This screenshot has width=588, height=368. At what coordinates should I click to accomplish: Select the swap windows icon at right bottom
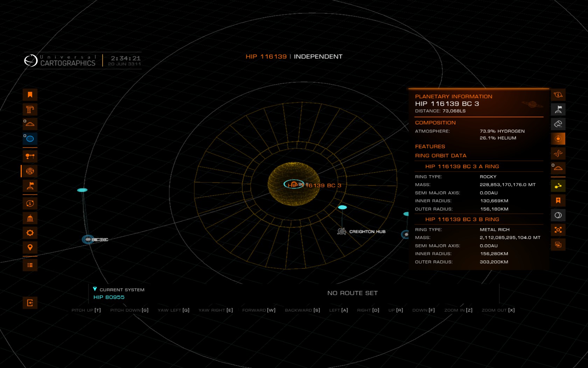coord(558,245)
